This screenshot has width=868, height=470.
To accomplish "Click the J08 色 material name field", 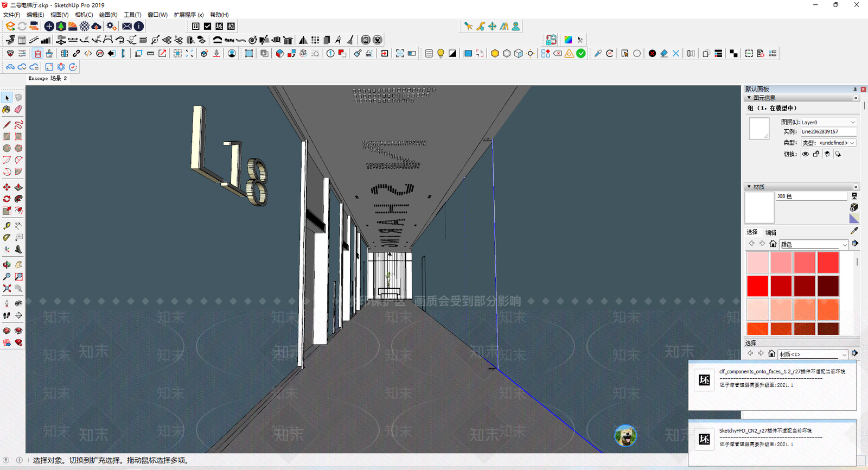I will pyautogui.click(x=811, y=196).
